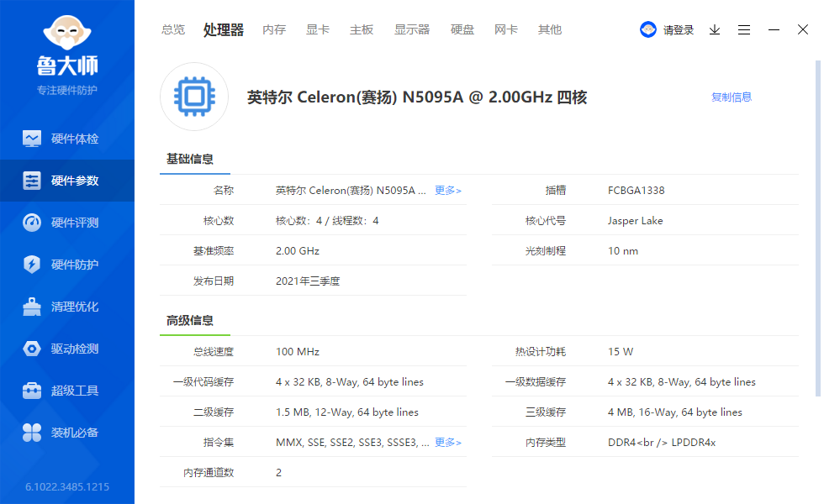Open the hamburger main menu
This screenshot has height=504, width=824.
click(x=744, y=29)
